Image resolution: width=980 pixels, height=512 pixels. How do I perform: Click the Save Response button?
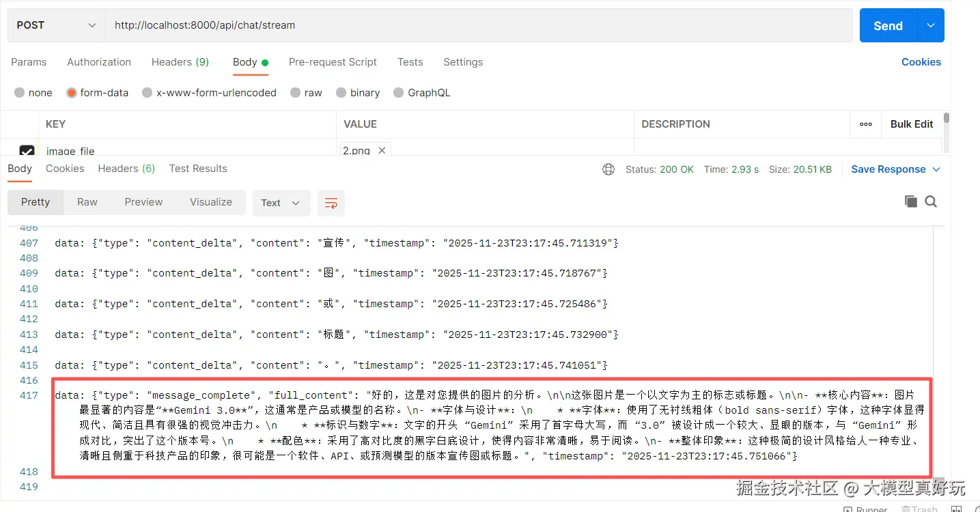coord(888,169)
